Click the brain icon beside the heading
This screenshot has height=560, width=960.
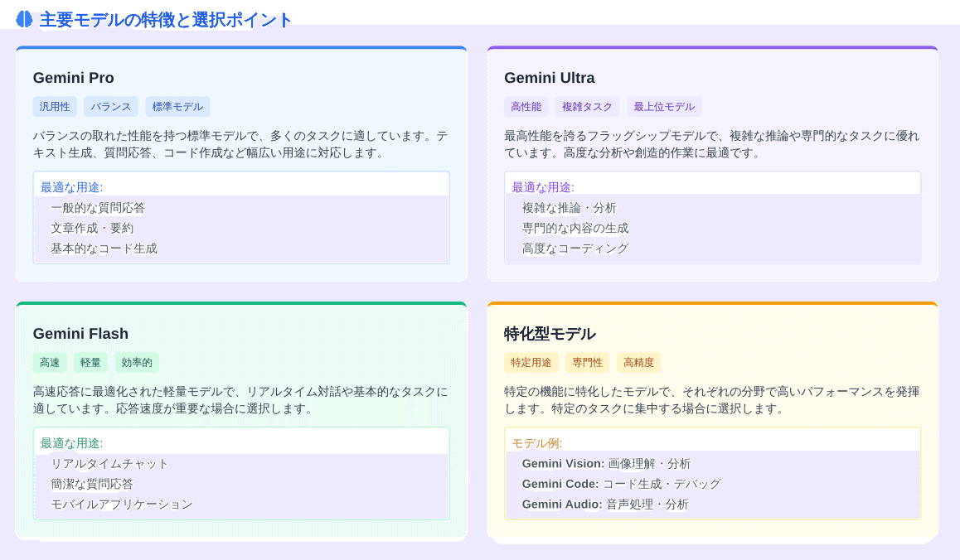[24, 20]
